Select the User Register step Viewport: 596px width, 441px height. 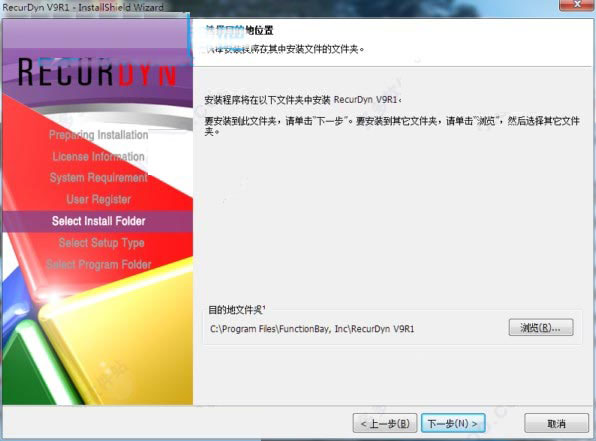click(98, 199)
